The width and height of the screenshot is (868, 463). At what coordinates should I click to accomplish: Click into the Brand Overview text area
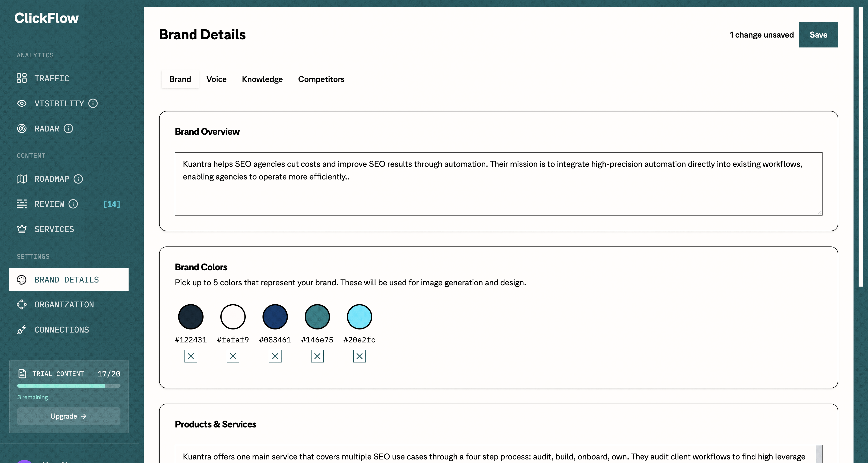click(x=498, y=184)
